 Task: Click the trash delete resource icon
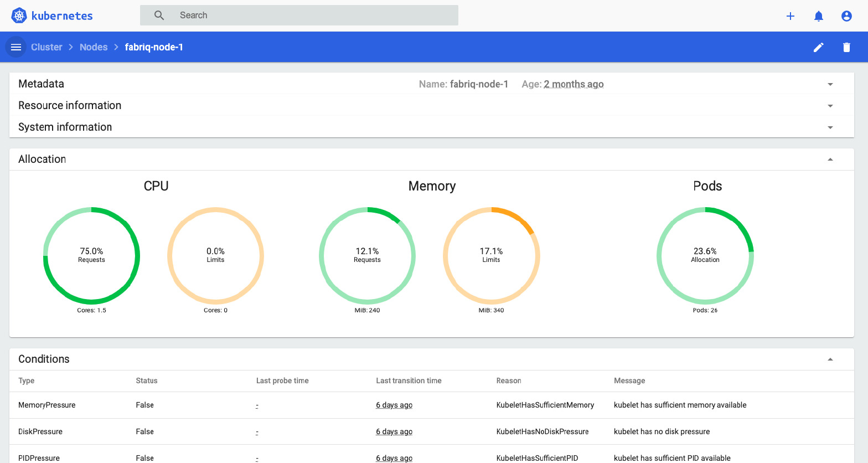(846, 47)
